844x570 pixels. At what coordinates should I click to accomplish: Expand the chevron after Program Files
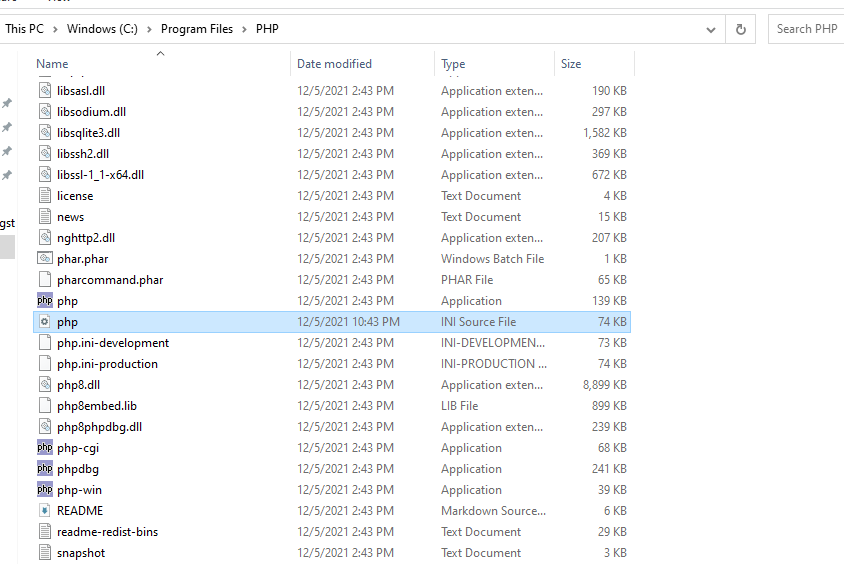[244, 29]
